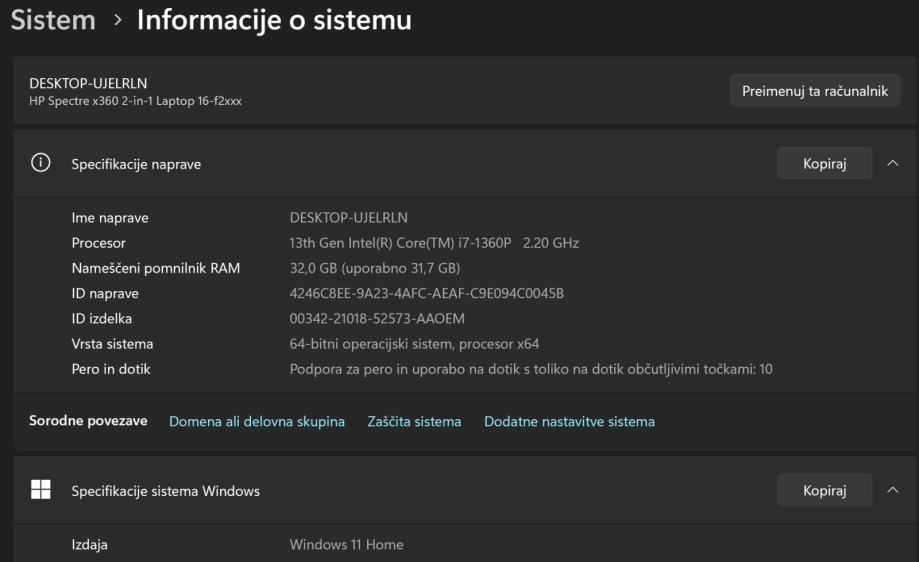Click the Windows 11 Home edition text
The width and height of the screenshot is (919, 562).
pyautogui.click(x=346, y=545)
